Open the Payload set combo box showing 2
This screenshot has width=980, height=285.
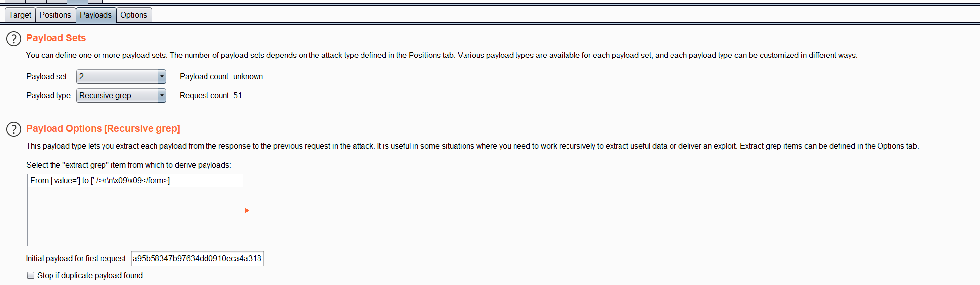[121, 77]
